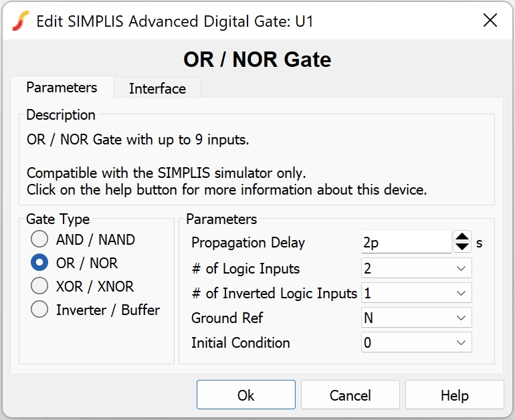Screen dimensions: 515x420
Task: Pick the Inverter / Buffer option
Action: click(96, 310)
